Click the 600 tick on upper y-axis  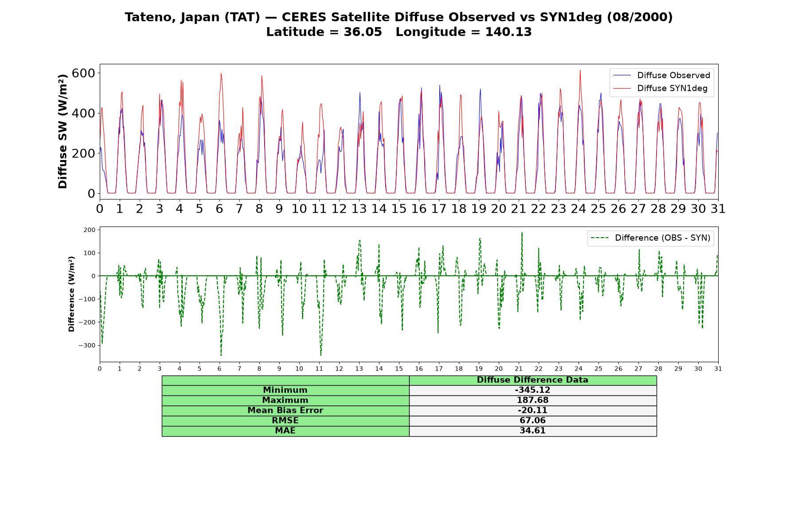pos(83,73)
